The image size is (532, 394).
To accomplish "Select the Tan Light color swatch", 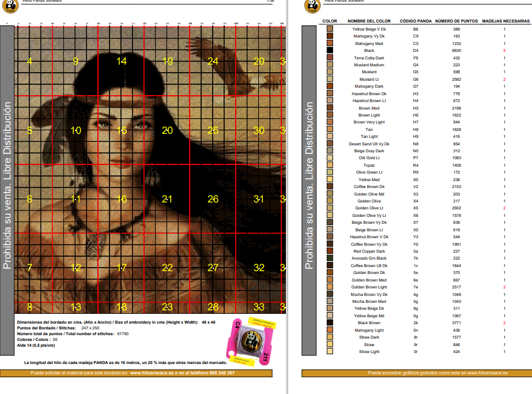I will [x=330, y=136].
